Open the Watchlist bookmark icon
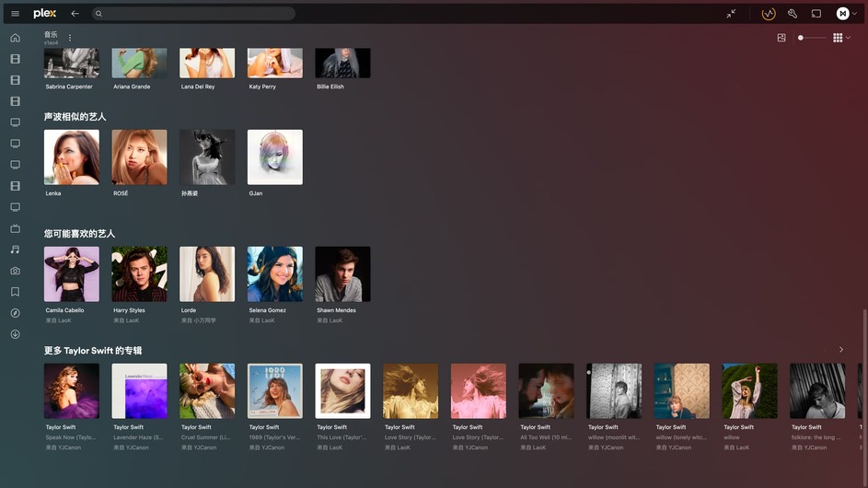Screen dimensions: 868x488 tap(15, 292)
